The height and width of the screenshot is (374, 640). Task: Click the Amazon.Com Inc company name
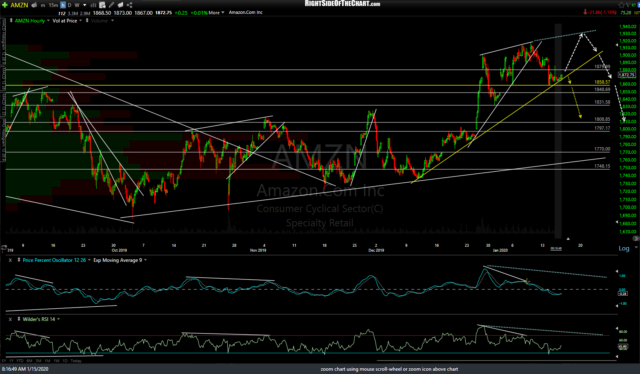245,12
